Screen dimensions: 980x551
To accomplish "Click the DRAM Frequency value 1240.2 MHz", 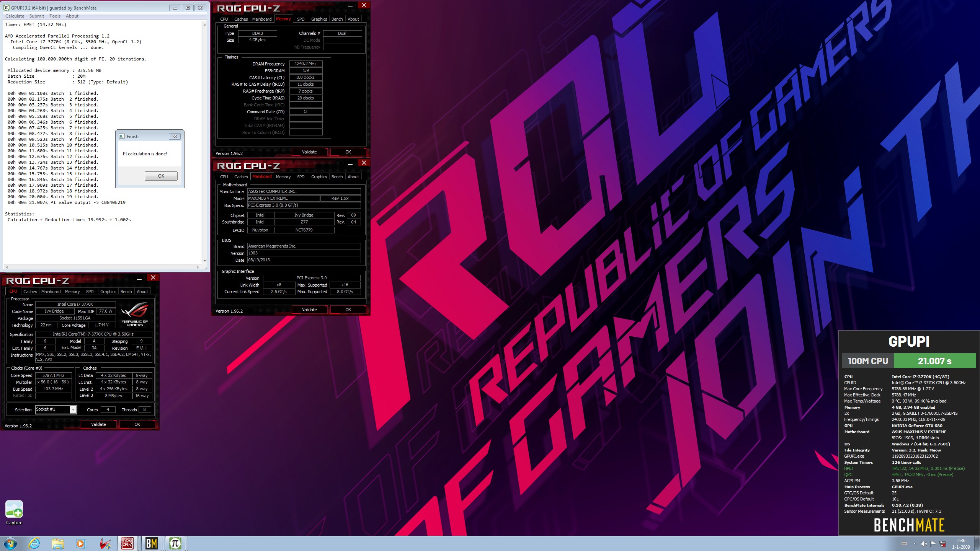I will [x=306, y=64].
